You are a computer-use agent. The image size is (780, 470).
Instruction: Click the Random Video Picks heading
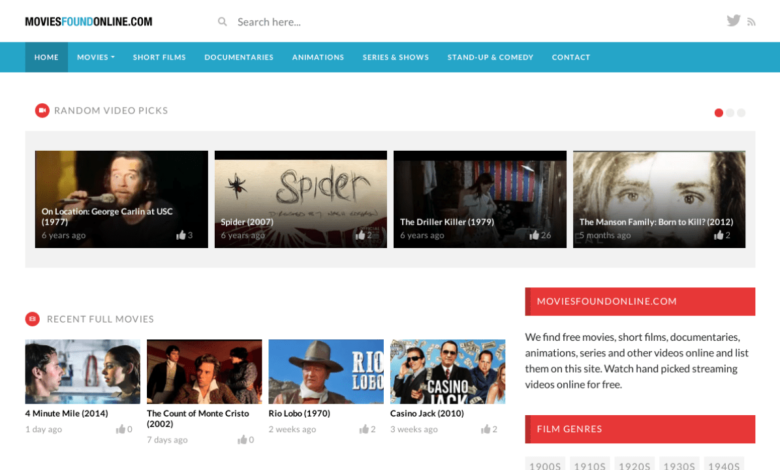[x=111, y=110]
